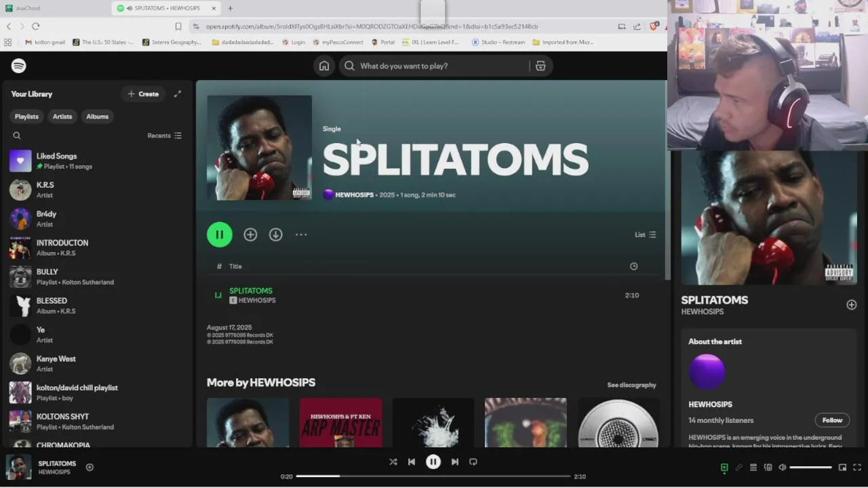
Task: Go to Spotify Home icon
Action: pos(324,66)
